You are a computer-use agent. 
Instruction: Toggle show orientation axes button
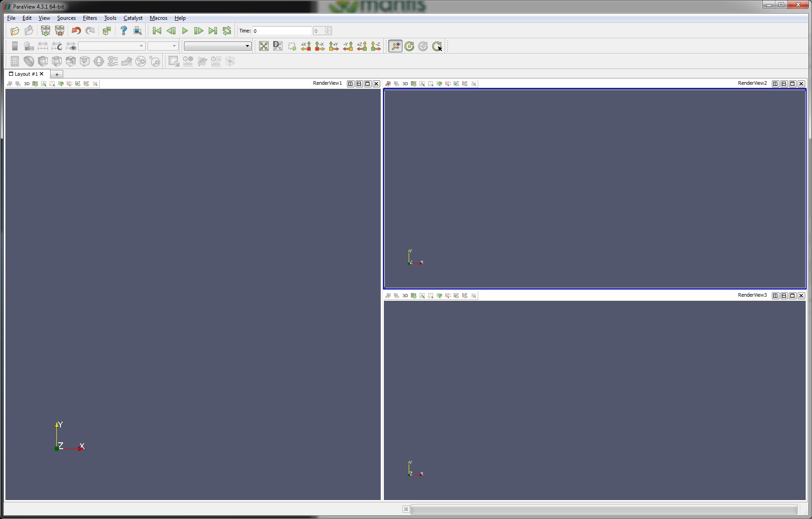pos(395,46)
